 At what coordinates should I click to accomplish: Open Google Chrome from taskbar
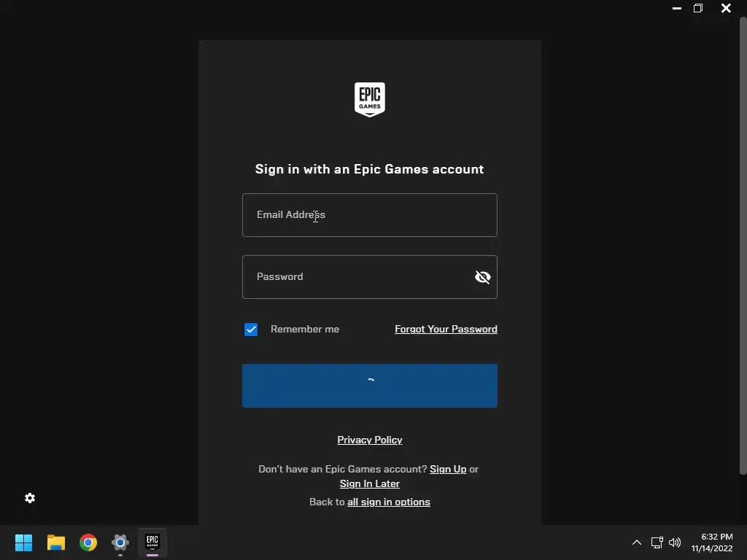pos(88,542)
